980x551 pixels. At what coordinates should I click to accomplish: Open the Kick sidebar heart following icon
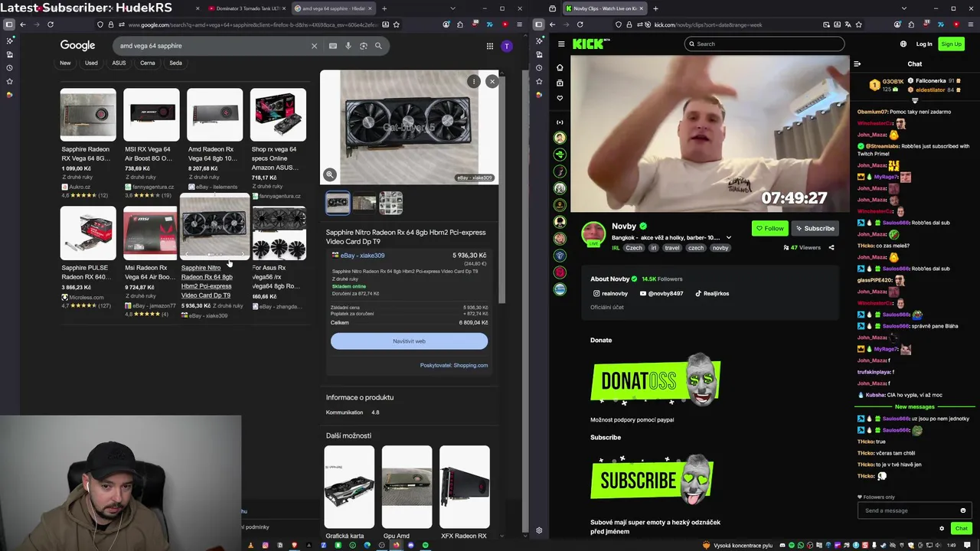click(560, 98)
